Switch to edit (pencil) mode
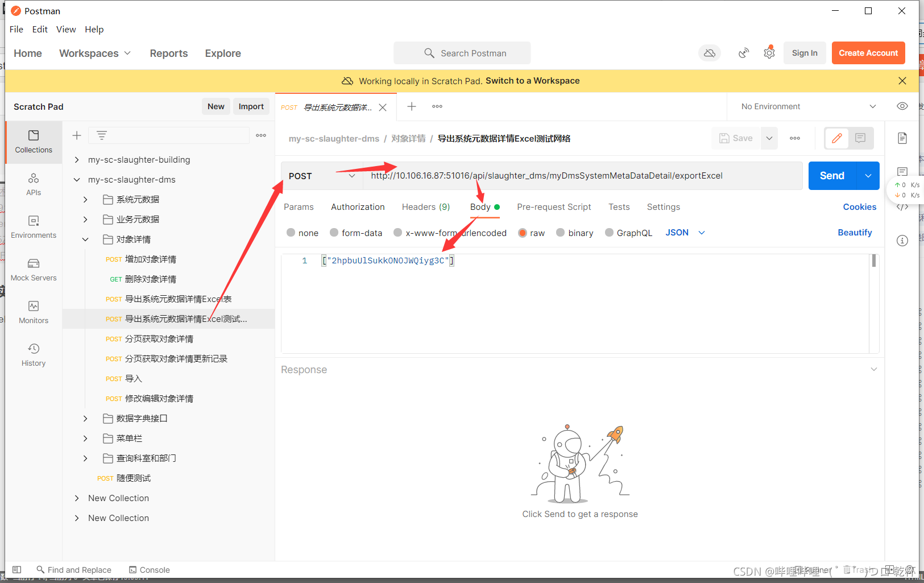This screenshot has width=924, height=583. [x=836, y=138]
